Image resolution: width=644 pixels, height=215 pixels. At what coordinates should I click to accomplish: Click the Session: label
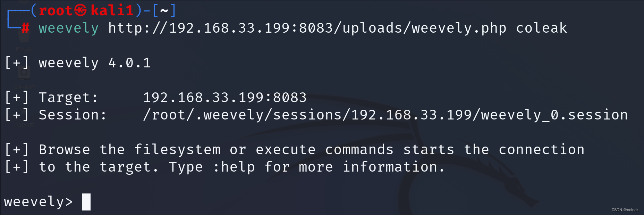[x=73, y=115]
